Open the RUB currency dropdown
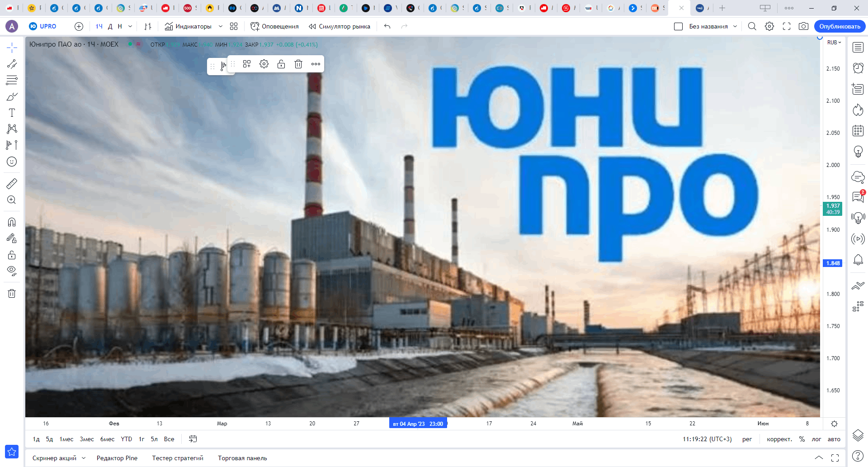 pyautogui.click(x=834, y=42)
